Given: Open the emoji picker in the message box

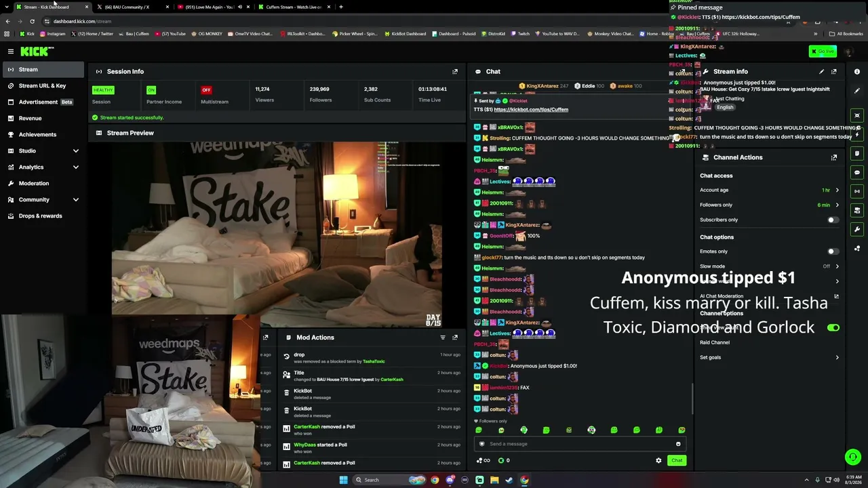Looking at the screenshot, I should [678, 444].
